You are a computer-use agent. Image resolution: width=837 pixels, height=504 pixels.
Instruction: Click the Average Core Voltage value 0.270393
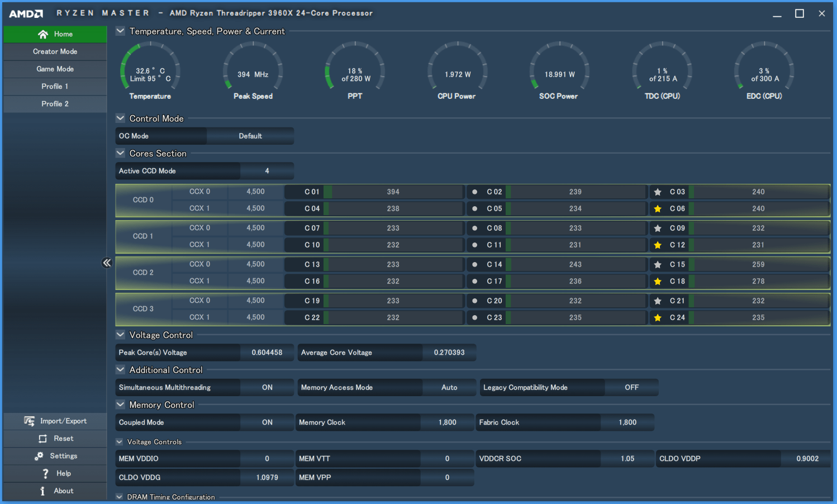449,353
